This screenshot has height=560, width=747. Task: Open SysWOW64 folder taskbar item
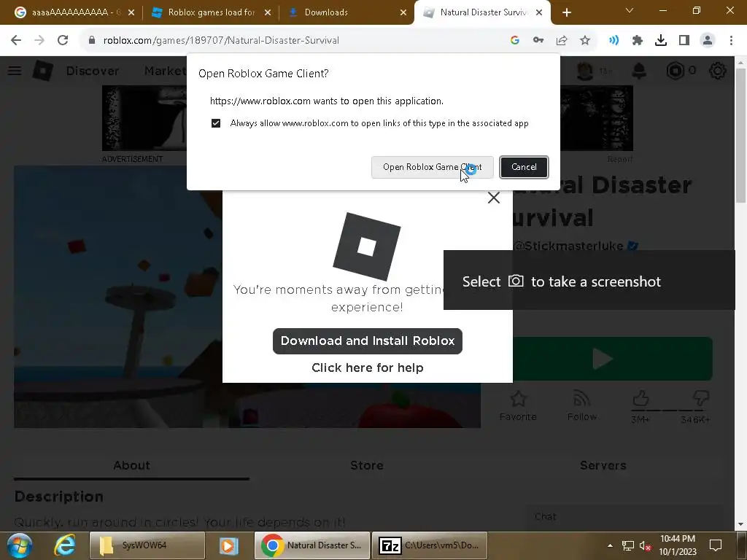click(147, 545)
